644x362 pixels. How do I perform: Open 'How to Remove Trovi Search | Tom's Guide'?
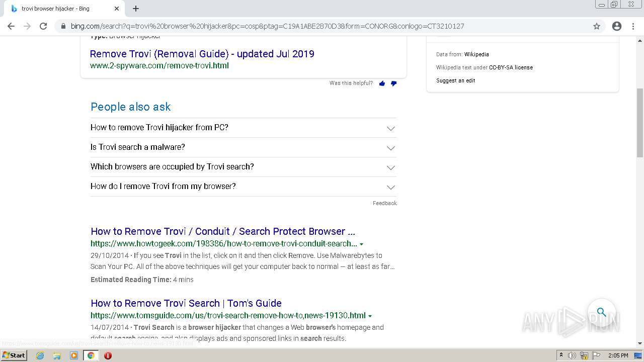[186, 303]
